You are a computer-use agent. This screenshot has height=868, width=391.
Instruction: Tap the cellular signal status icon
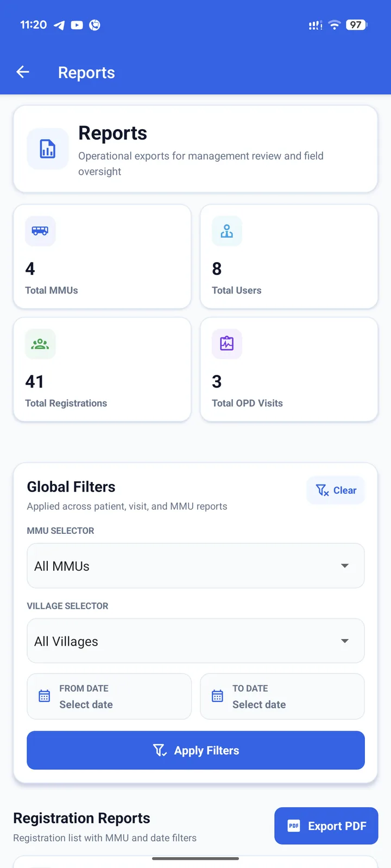click(x=316, y=25)
